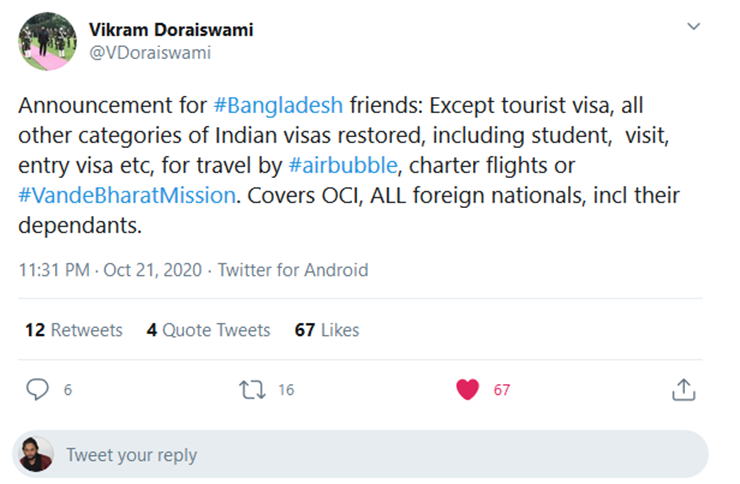Click the retweet arrows icon
Screen dimensions: 740x484
point(252,390)
